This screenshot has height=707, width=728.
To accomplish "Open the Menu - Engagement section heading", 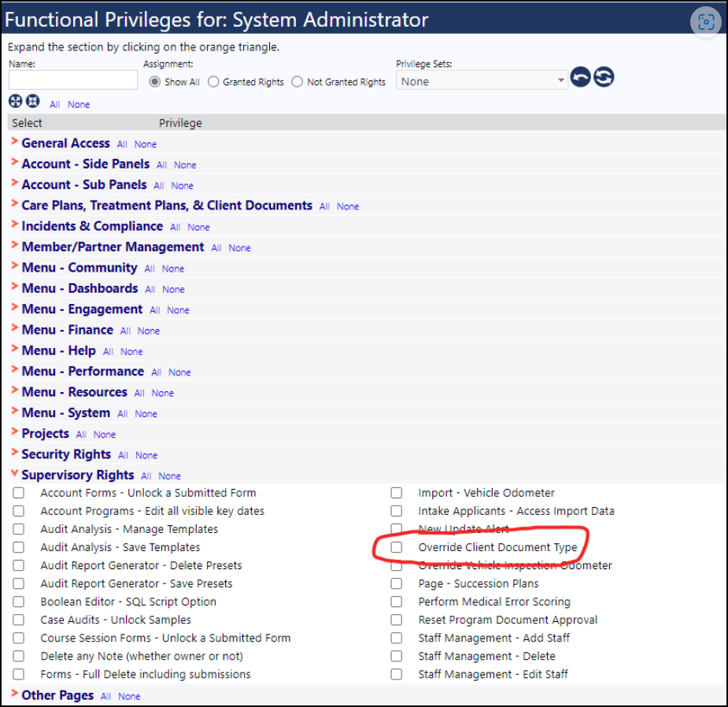I will 82,309.
